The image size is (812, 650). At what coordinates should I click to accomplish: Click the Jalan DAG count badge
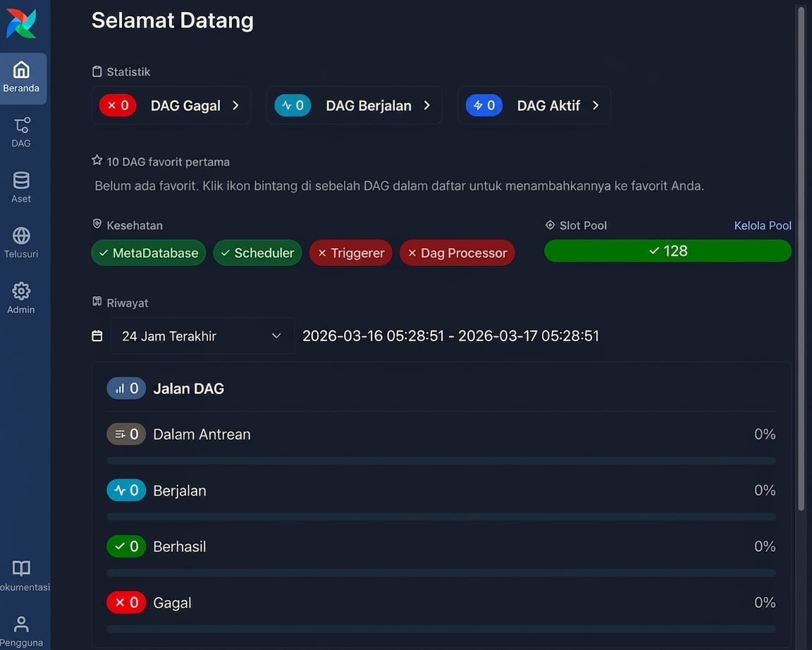click(x=126, y=388)
